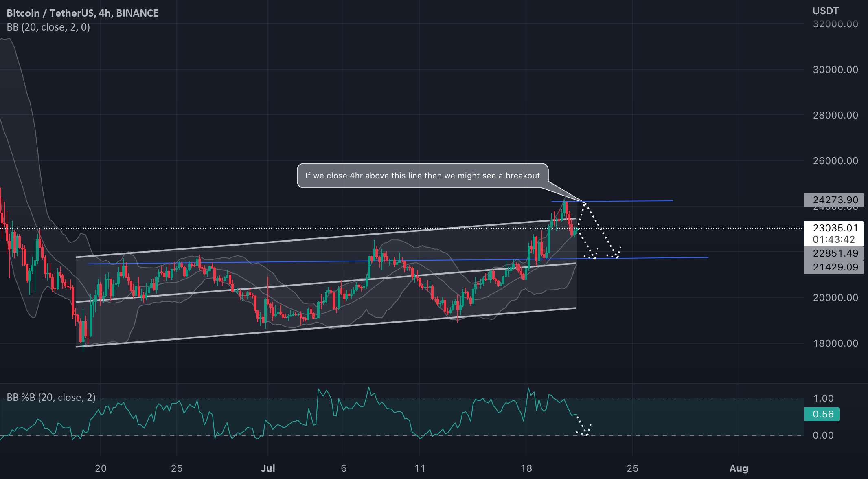The height and width of the screenshot is (479, 868).
Task: Select the 24273.90 price label
Action: tap(834, 200)
